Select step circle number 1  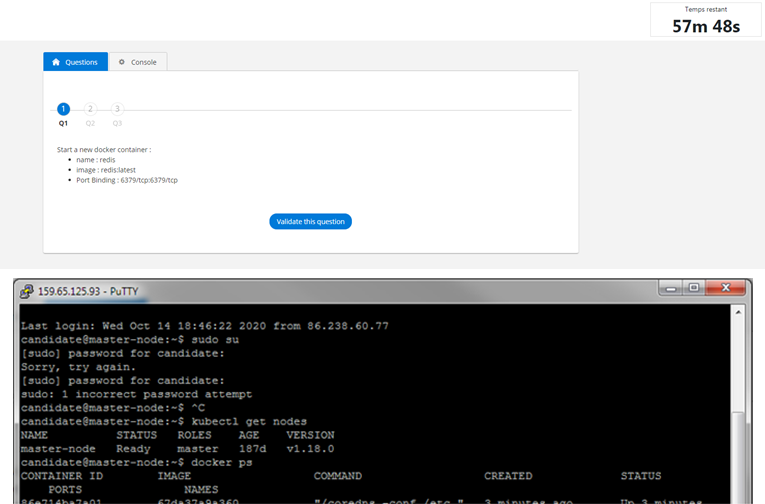pyautogui.click(x=63, y=109)
